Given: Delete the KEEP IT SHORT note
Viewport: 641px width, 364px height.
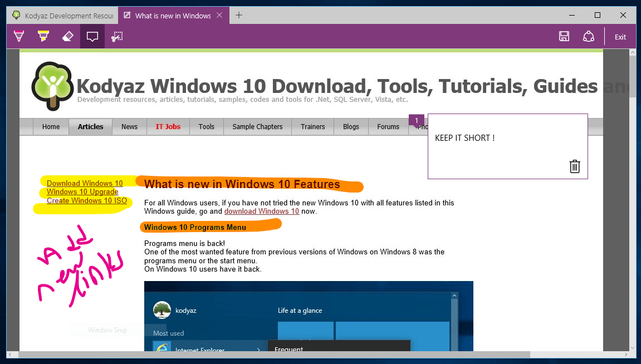Looking at the screenshot, I should pyautogui.click(x=575, y=166).
